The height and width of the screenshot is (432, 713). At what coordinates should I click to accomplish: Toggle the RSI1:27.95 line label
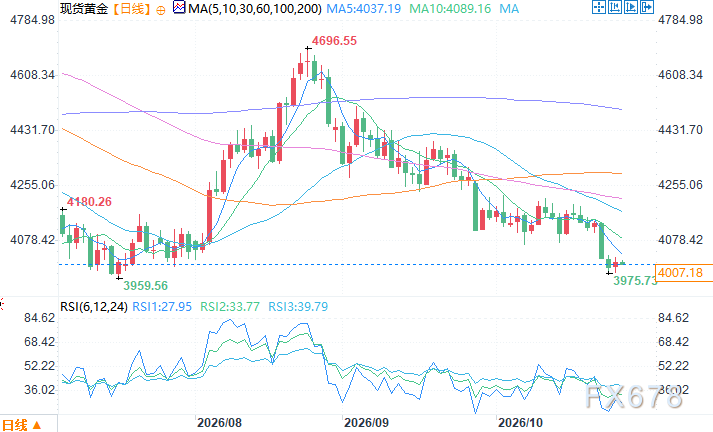click(x=162, y=306)
